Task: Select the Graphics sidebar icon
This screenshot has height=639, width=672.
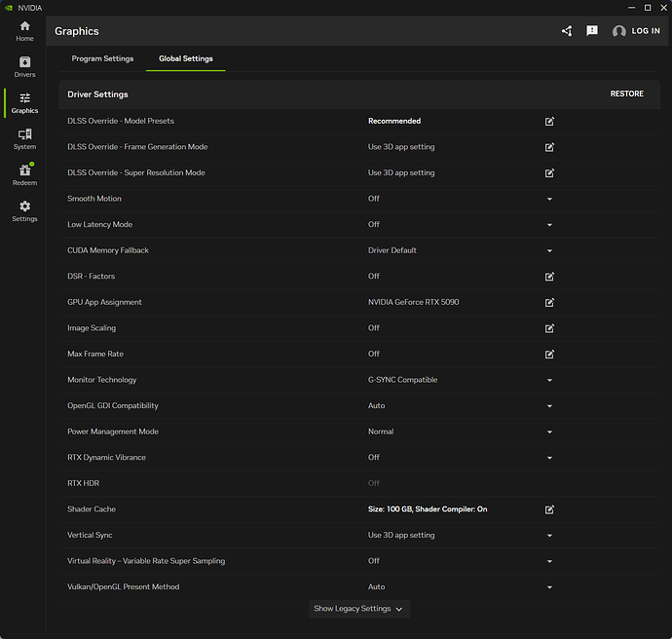Action: coord(25,103)
